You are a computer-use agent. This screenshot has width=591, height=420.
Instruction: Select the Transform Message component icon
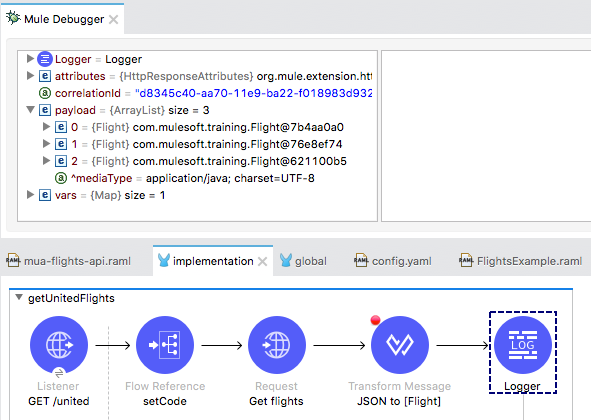(x=400, y=345)
